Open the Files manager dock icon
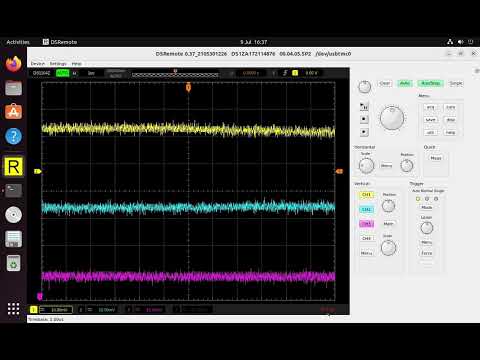 (13, 88)
